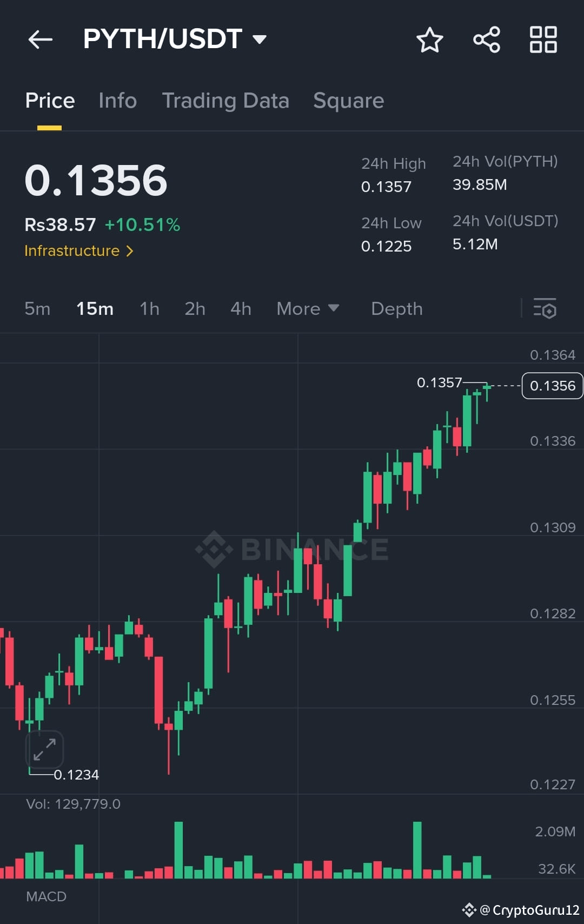
Task: Expand the chart to fullscreen view
Action: pos(44,749)
